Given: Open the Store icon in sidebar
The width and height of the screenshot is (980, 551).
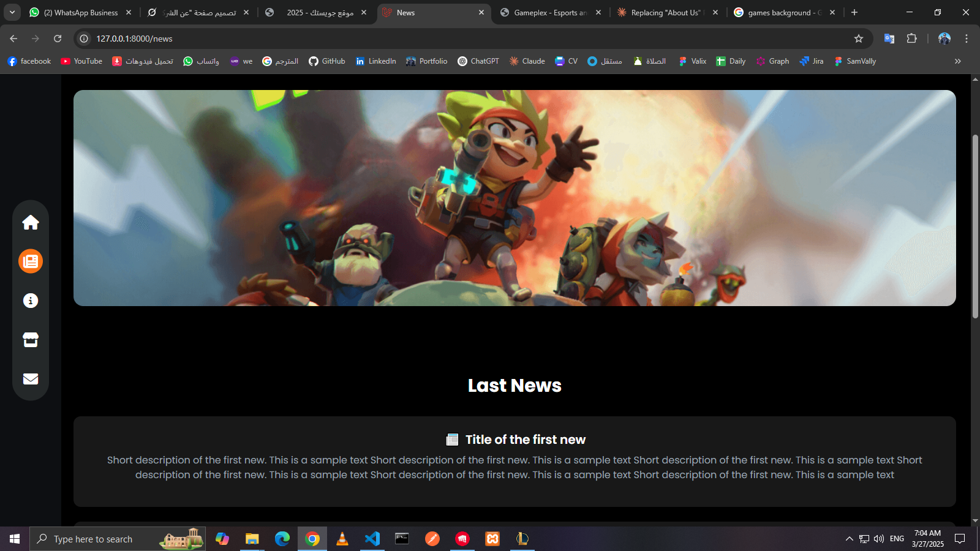Looking at the screenshot, I should [x=31, y=340].
